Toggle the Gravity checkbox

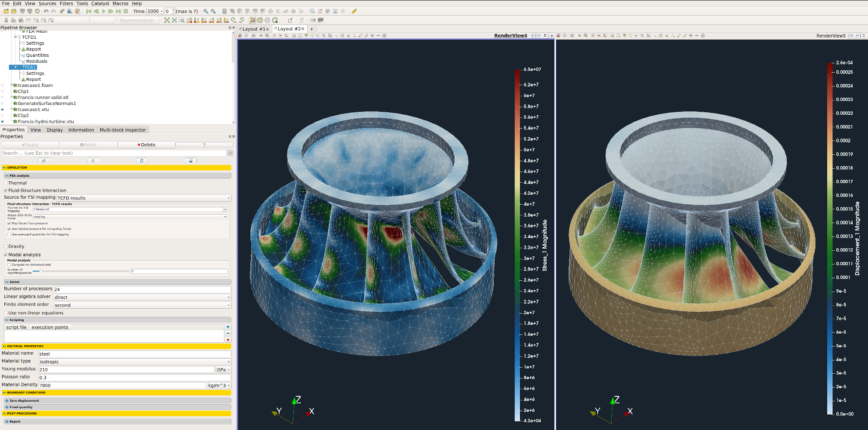[6, 247]
